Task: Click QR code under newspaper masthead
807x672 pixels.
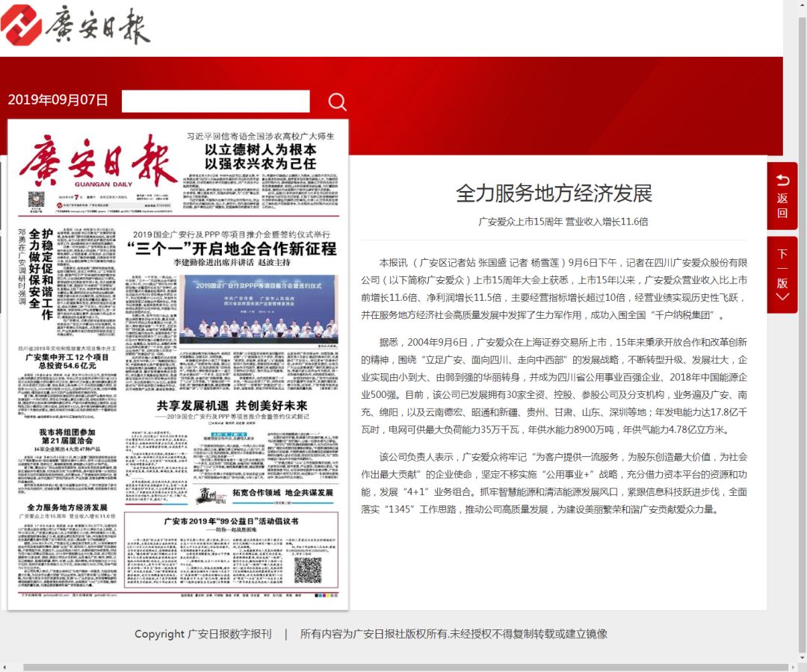Action: click(x=36, y=199)
